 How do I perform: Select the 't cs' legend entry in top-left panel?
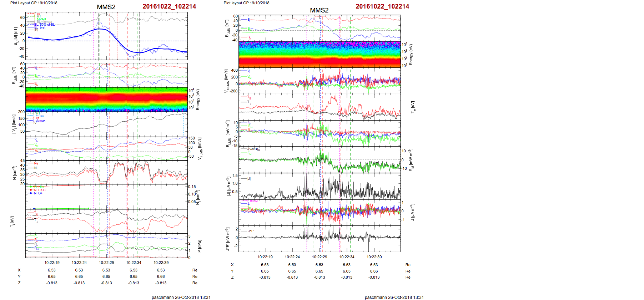[38, 14]
